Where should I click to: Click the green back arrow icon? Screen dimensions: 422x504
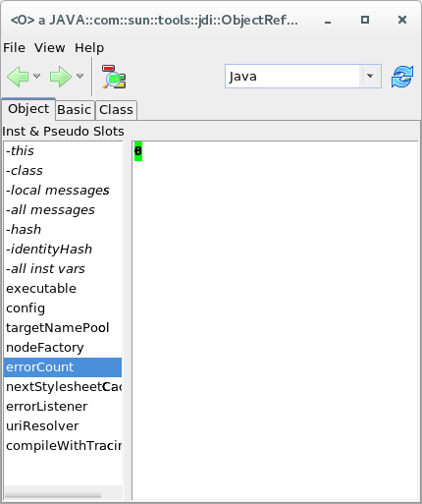[18, 77]
